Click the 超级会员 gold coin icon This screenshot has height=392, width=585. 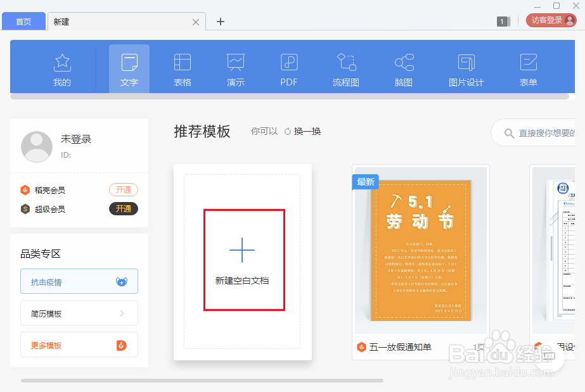tap(25, 209)
